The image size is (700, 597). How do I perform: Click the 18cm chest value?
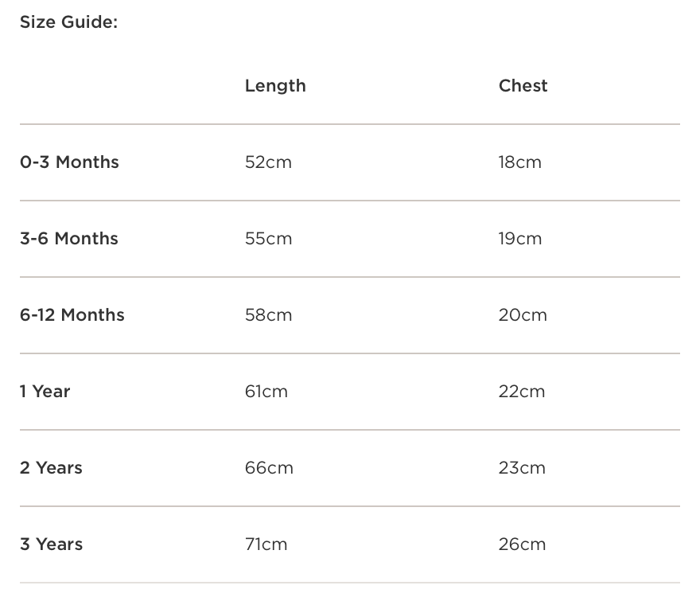point(520,162)
